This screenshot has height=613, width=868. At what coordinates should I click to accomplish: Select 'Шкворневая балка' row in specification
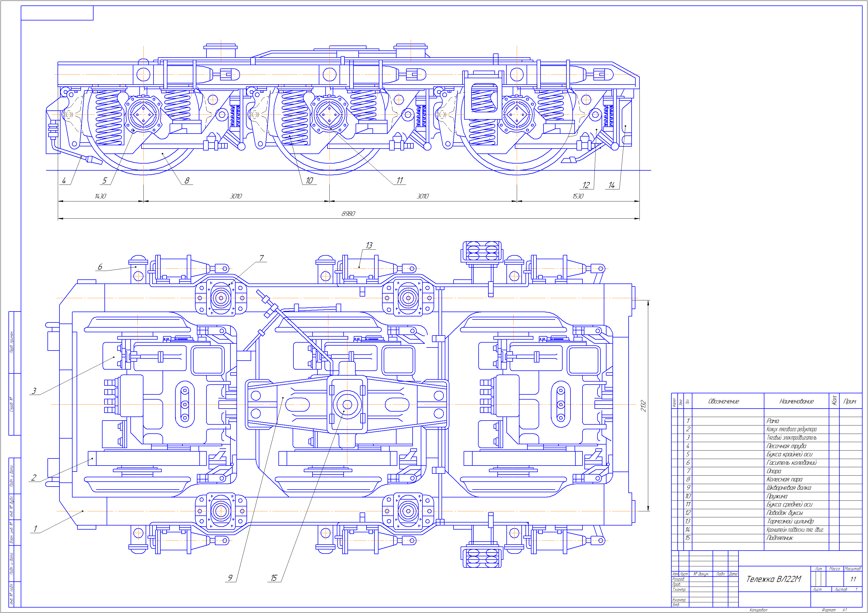pos(789,488)
